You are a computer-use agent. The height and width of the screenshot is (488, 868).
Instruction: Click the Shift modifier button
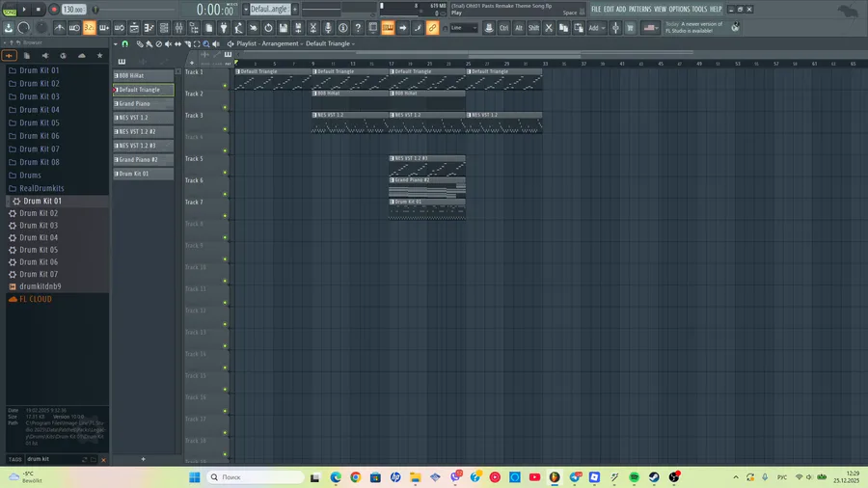click(533, 28)
